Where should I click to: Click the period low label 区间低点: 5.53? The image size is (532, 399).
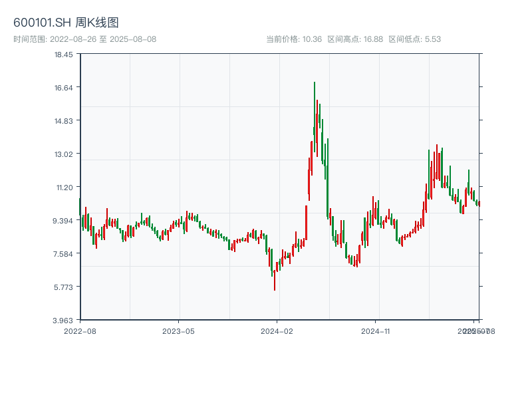click(414, 39)
